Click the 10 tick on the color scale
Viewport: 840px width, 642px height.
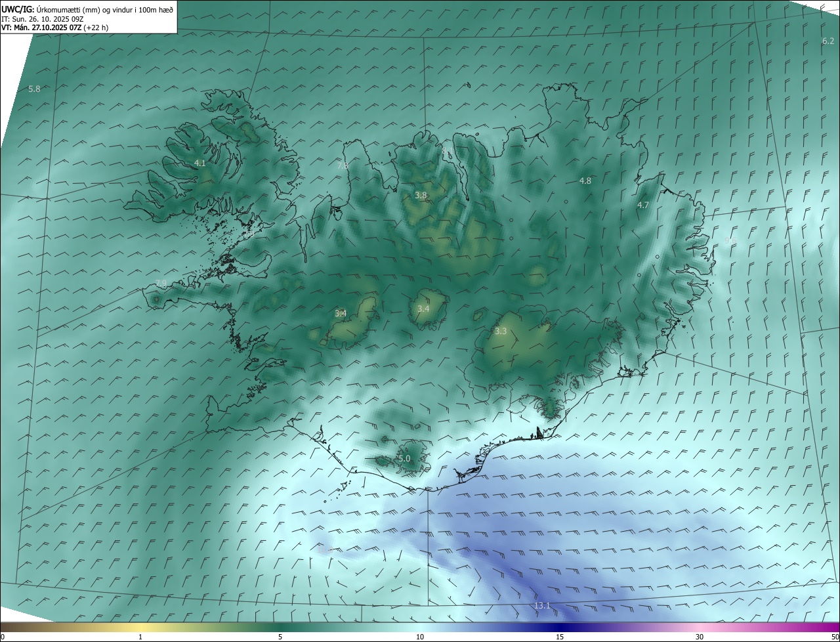tap(420, 637)
